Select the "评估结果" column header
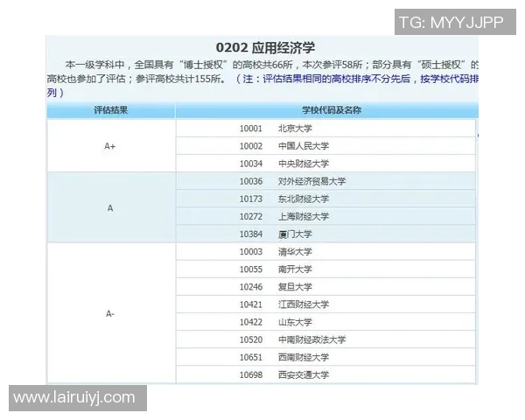The image size is (525, 420). (x=111, y=110)
